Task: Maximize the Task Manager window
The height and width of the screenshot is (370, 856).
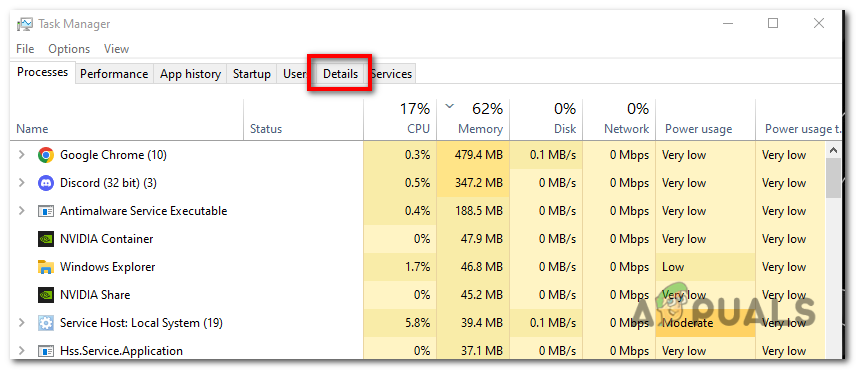Action: (773, 23)
